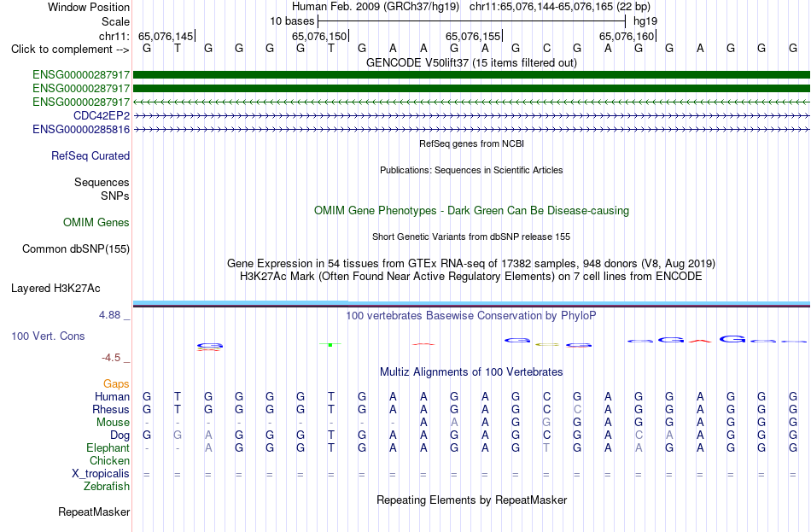Select the SNPs track label
811x532 pixels.
click(x=115, y=196)
